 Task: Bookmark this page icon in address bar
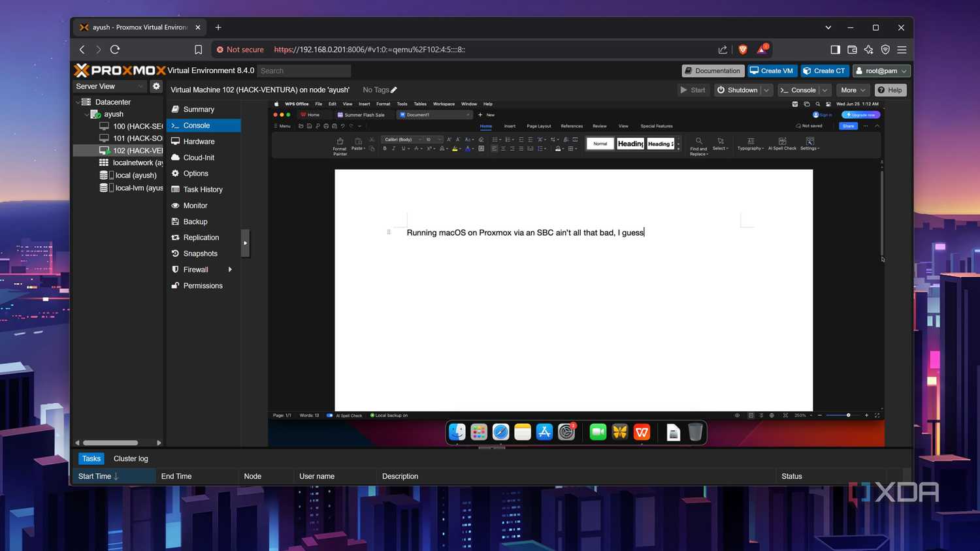point(198,50)
